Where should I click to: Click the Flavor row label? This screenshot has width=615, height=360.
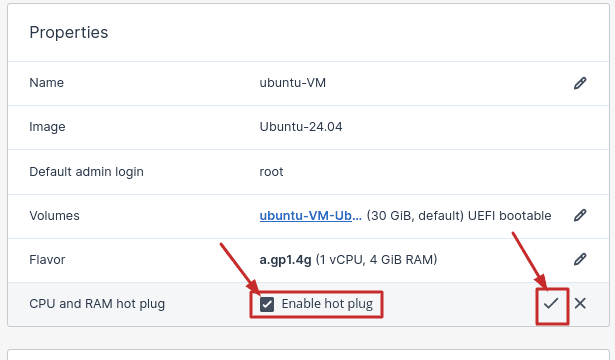47,260
